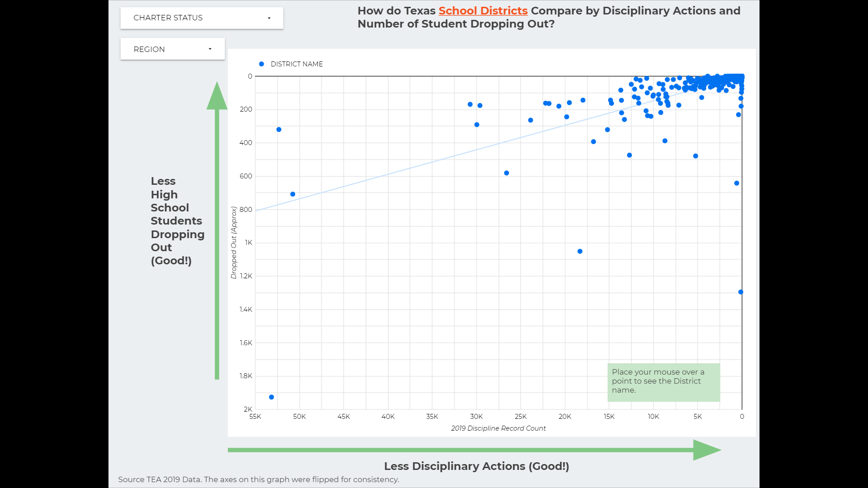Click the blue DISTRICT NAME legend dot
Image resolution: width=868 pixels, height=488 pixels.
pyautogui.click(x=261, y=64)
